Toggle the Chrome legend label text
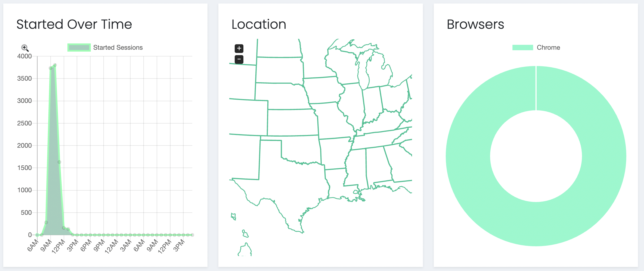The width and height of the screenshot is (644, 271). coord(548,48)
